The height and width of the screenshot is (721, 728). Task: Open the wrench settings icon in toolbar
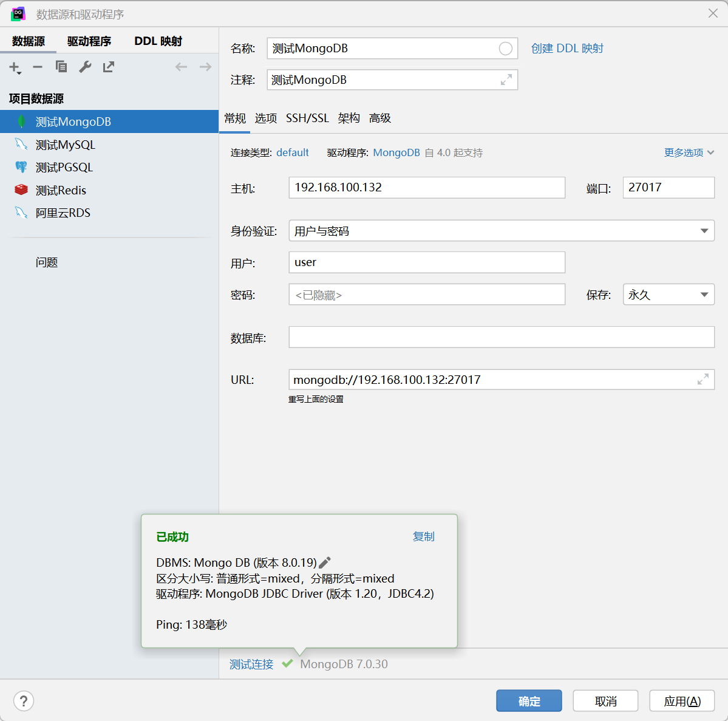pyautogui.click(x=85, y=67)
